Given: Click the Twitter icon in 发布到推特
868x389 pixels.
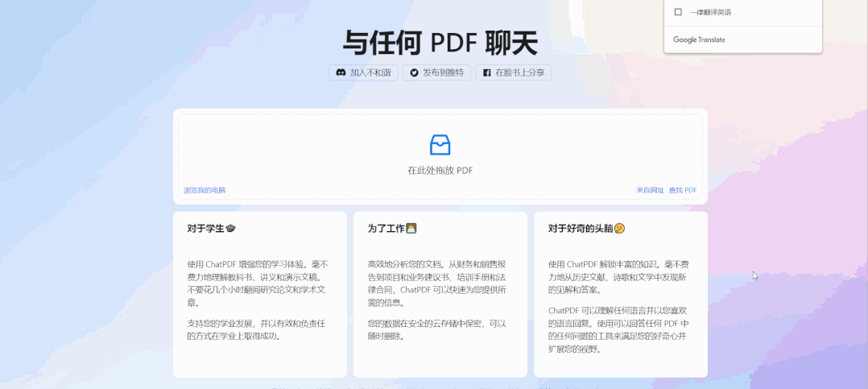Looking at the screenshot, I should coord(414,72).
